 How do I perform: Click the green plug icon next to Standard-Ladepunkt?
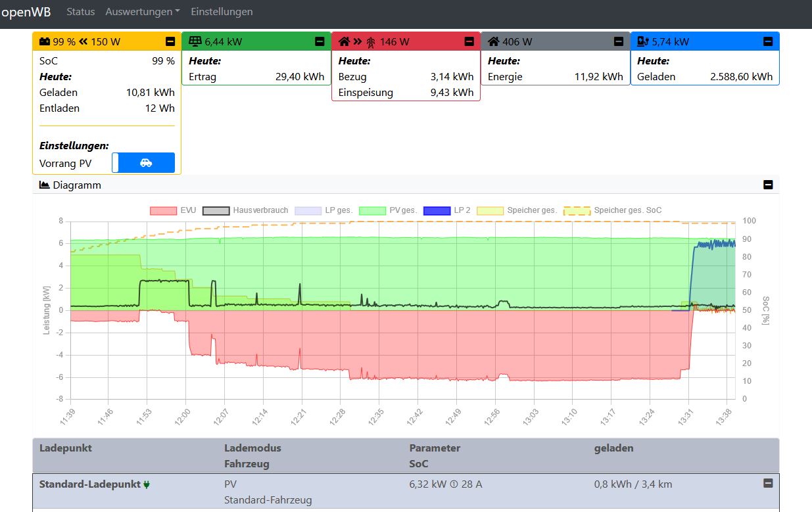pos(147,484)
